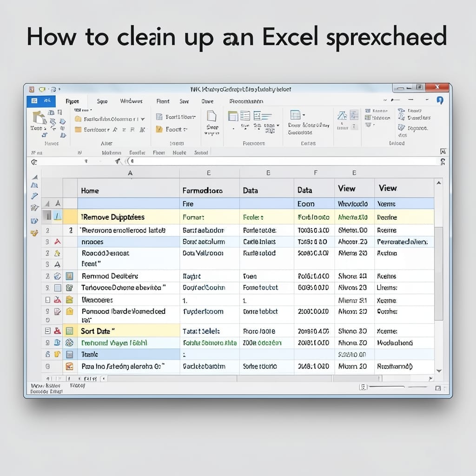Click the picture icon in 'Remmod Deciteris' row
The image size is (476, 476).
pyautogui.click(x=70, y=276)
